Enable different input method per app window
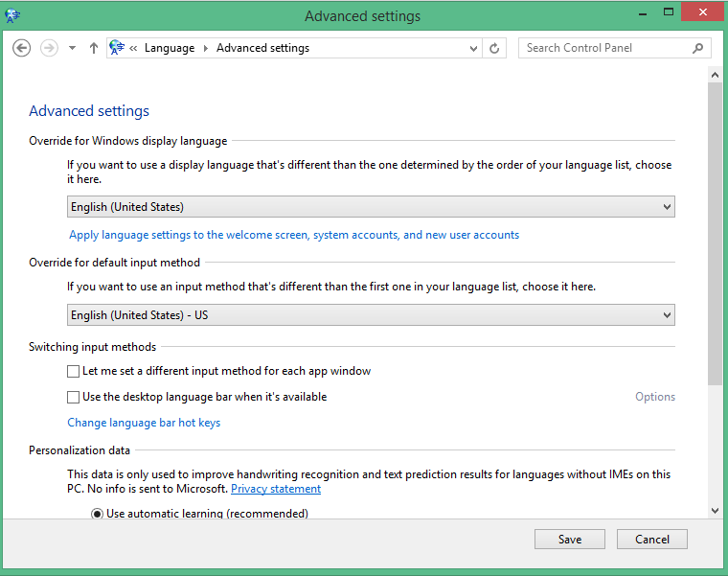The width and height of the screenshot is (728, 576). click(73, 371)
